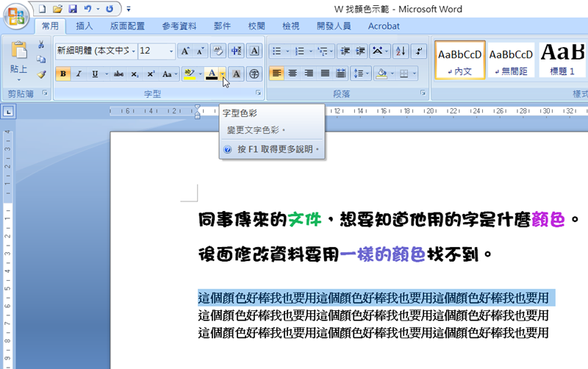588x369 pixels.
Task: Copy selection with copy icon
Action: click(x=41, y=60)
